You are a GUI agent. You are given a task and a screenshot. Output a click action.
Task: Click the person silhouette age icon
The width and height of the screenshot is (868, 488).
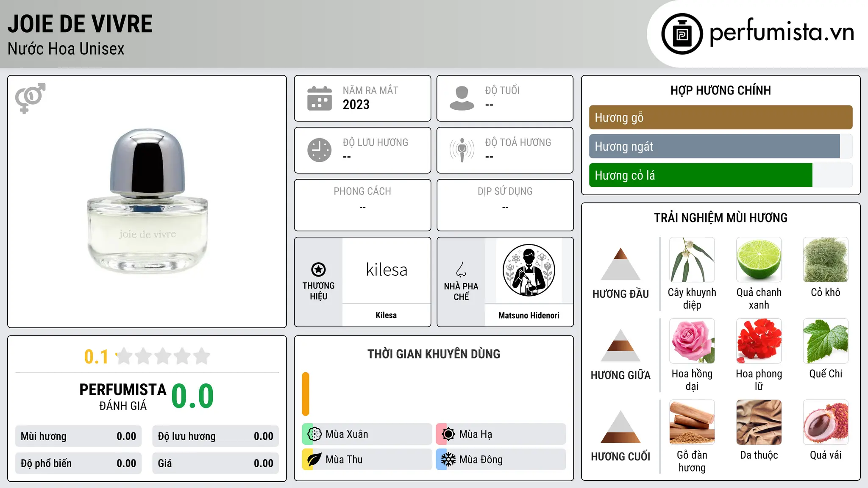(462, 98)
